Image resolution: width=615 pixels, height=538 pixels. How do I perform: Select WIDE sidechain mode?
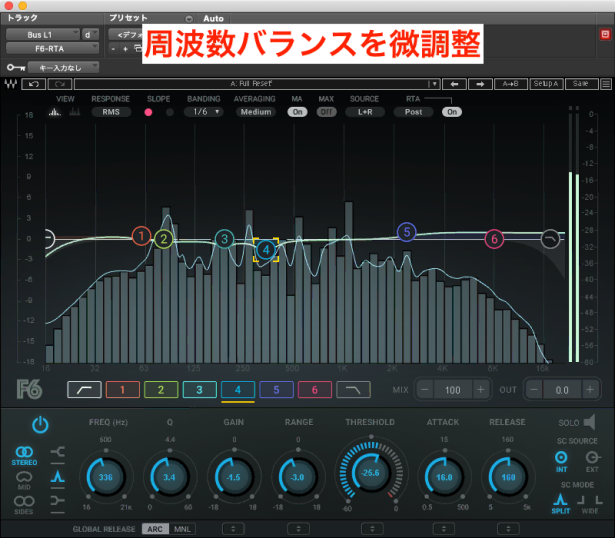pos(590,504)
